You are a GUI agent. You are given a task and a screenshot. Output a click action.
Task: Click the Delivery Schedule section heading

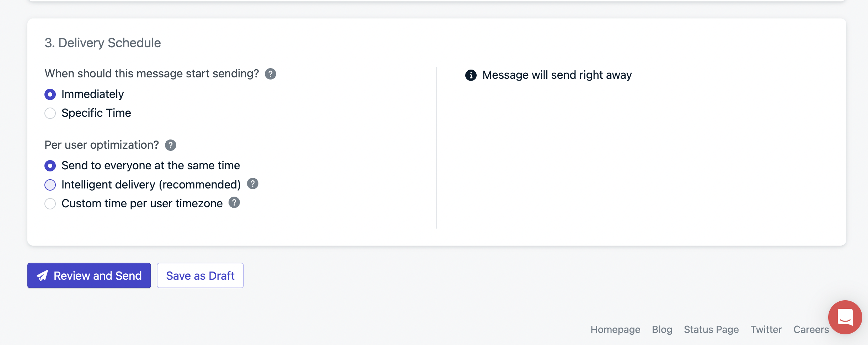click(x=103, y=43)
